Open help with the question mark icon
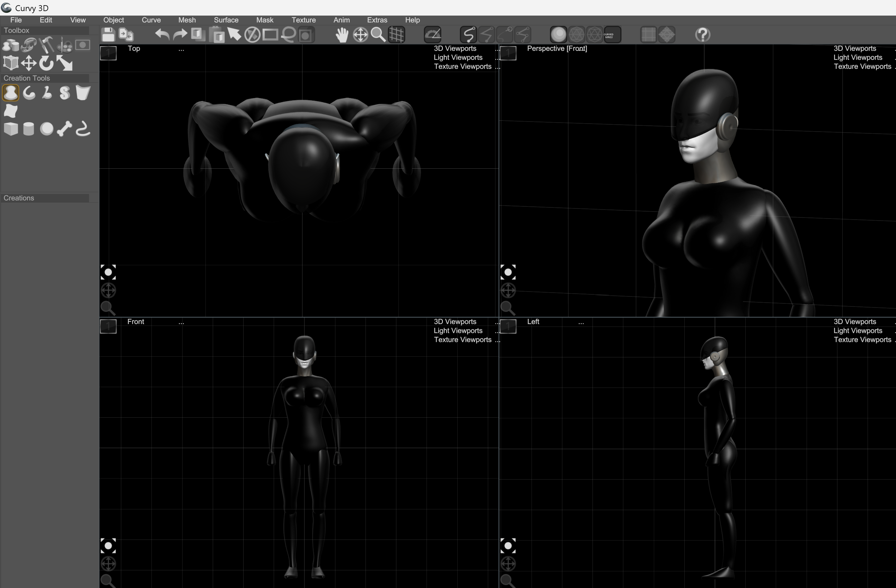Screen dimensions: 896x588 click(703, 35)
